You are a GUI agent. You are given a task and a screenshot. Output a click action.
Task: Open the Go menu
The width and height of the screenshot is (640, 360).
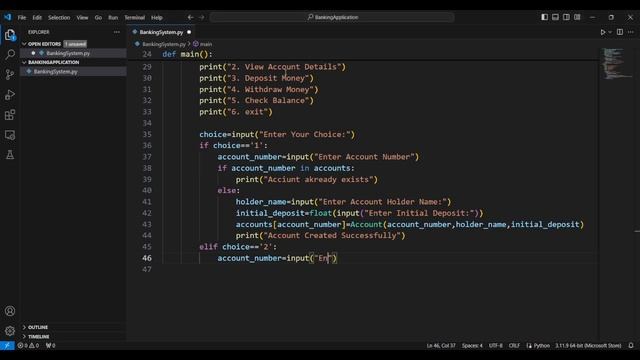[x=98, y=17]
